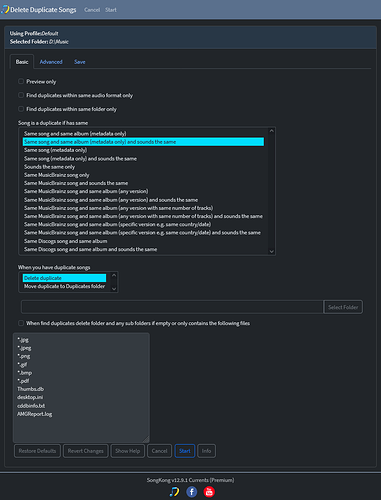Image resolution: width=381 pixels, height=500 pixels.
Task: Click the Restore Defaults button
Action: click(37, 451)
